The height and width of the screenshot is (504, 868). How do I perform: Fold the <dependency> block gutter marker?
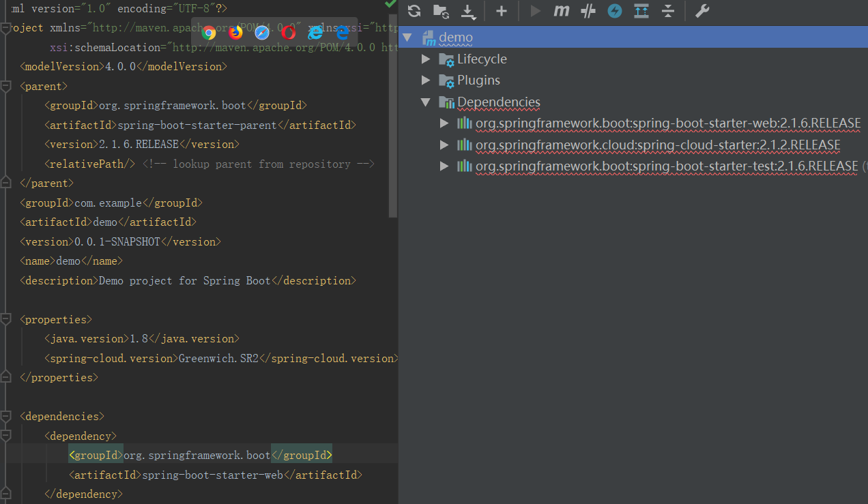click(x=5, y=436)
